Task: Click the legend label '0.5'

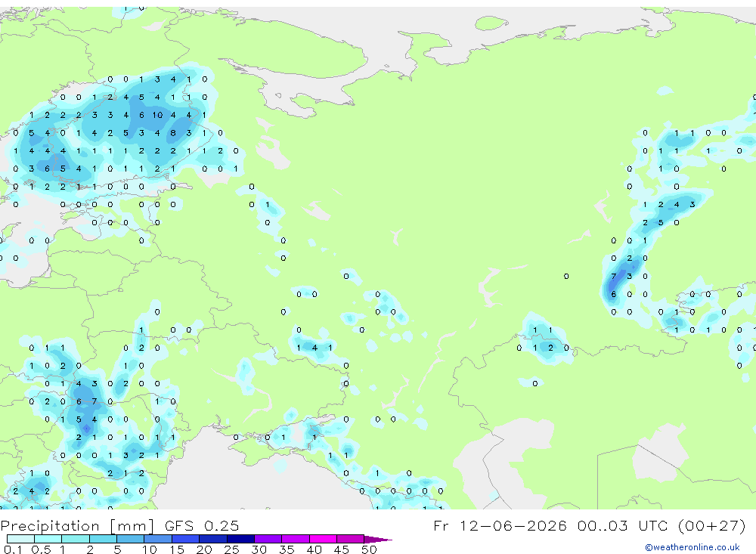Action: click(x=41, y=549)
